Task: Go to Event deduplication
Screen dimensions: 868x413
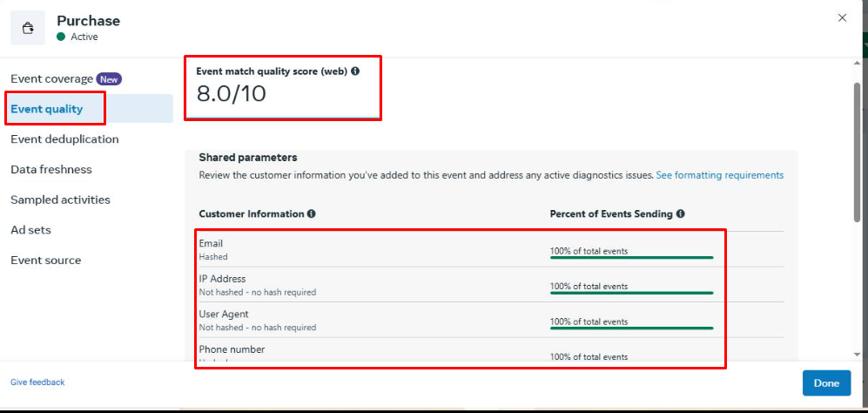Action: point(64,139)
